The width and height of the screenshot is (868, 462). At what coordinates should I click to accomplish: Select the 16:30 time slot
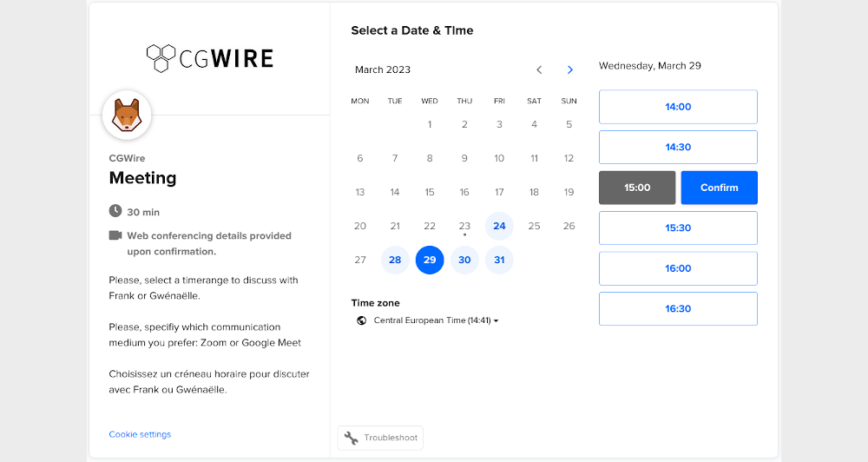[678, 308]
